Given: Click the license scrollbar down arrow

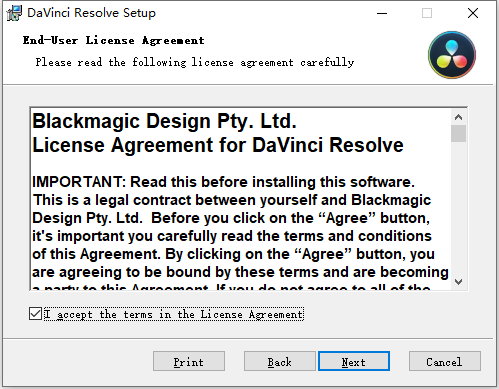Looking at the screenshot, I should coord(458,282).
